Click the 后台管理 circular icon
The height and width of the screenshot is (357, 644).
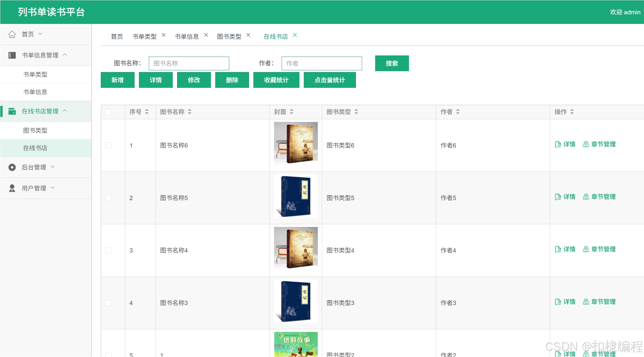[12, 167]
